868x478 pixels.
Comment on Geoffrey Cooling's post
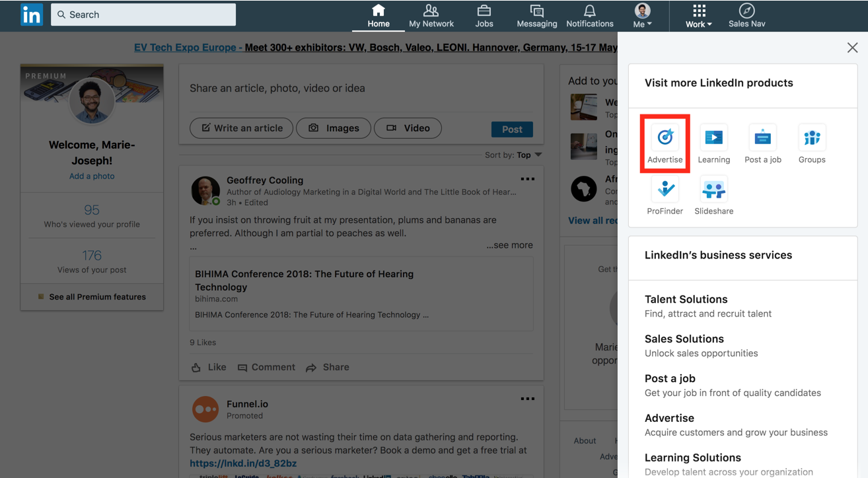coord(266,367)
